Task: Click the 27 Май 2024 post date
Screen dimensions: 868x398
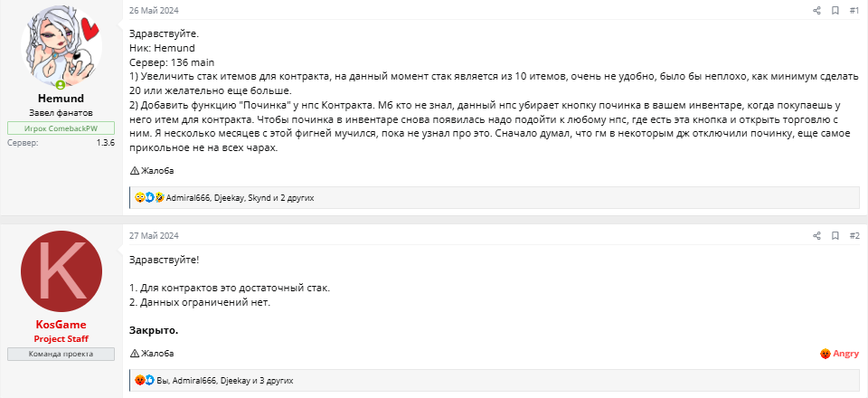Action: [x=155, y=236]
